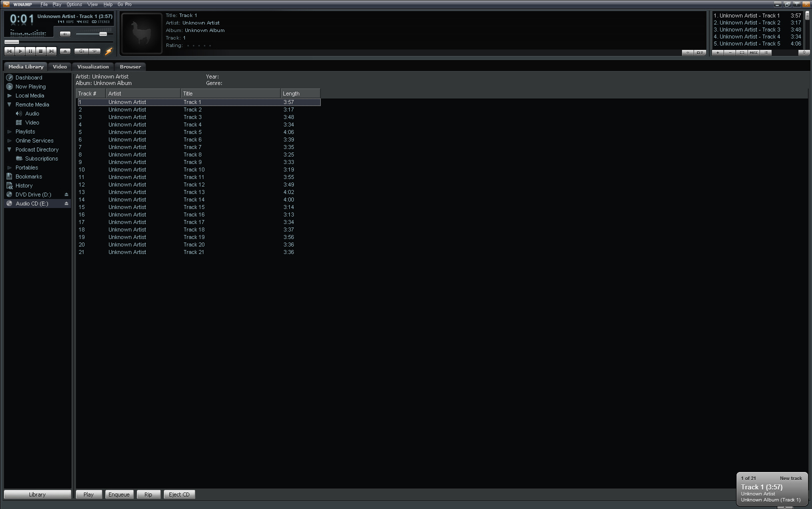The height and width of the screenshot is (509, 812).
Task: Open the Dashboard view icon
Action: 9,77
